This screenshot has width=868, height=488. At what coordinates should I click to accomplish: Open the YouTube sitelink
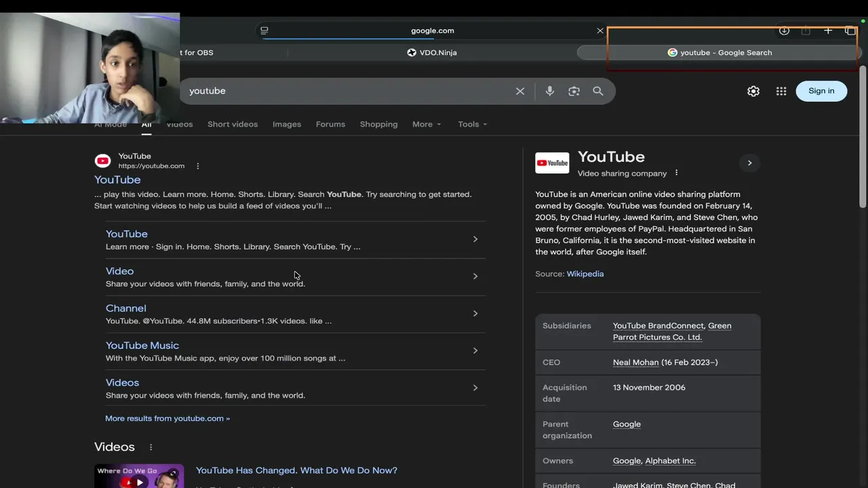point(127,234)
